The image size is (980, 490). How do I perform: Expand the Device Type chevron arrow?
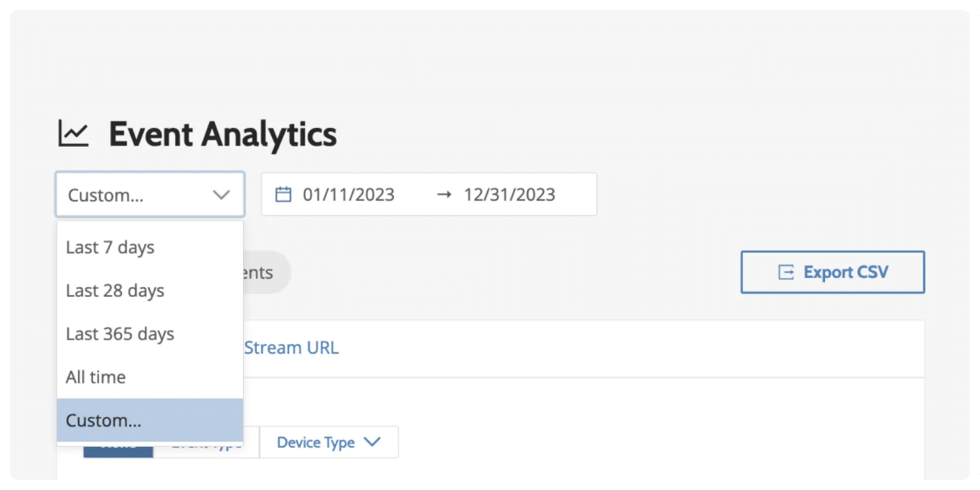point(372,443)
